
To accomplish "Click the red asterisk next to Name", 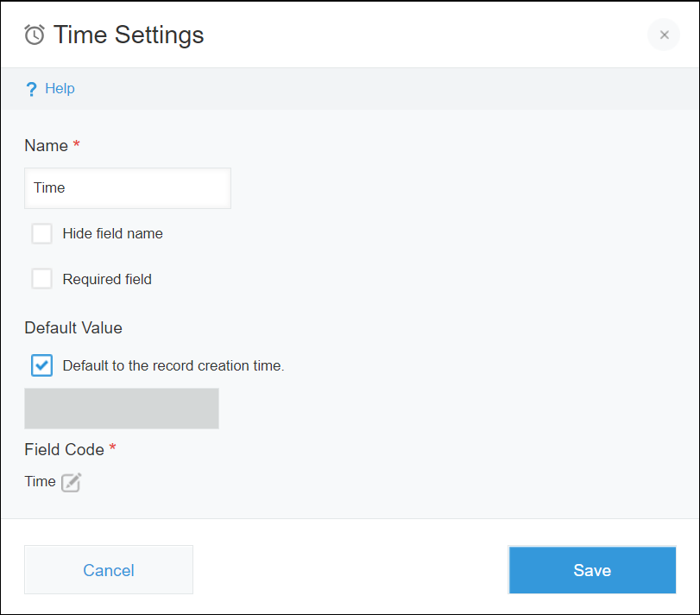I will pyautogui.click(x=77, y=144).
